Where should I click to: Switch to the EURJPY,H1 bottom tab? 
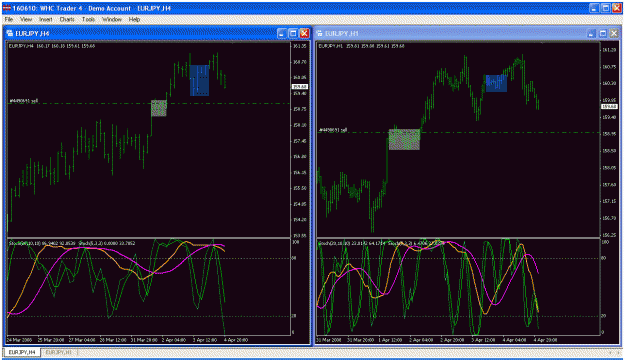[x=59, y=352]
